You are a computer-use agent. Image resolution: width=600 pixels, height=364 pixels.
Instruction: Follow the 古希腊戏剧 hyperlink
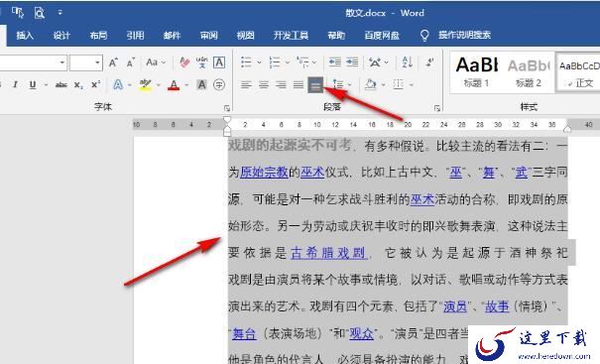pyautogui.click(x=328, y=253)
